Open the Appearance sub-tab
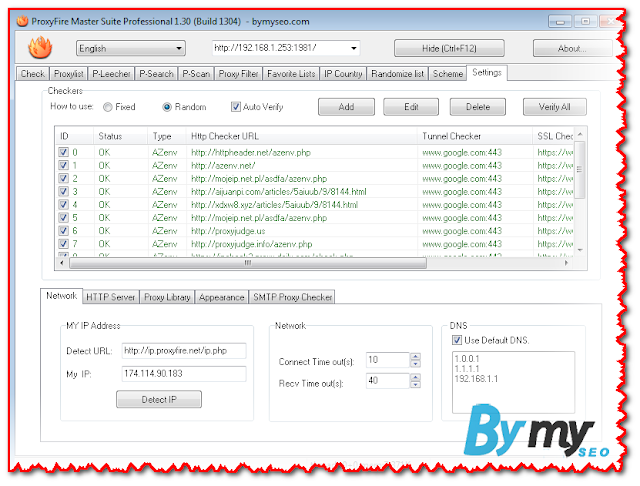640x486 pixels. (222, 297)
